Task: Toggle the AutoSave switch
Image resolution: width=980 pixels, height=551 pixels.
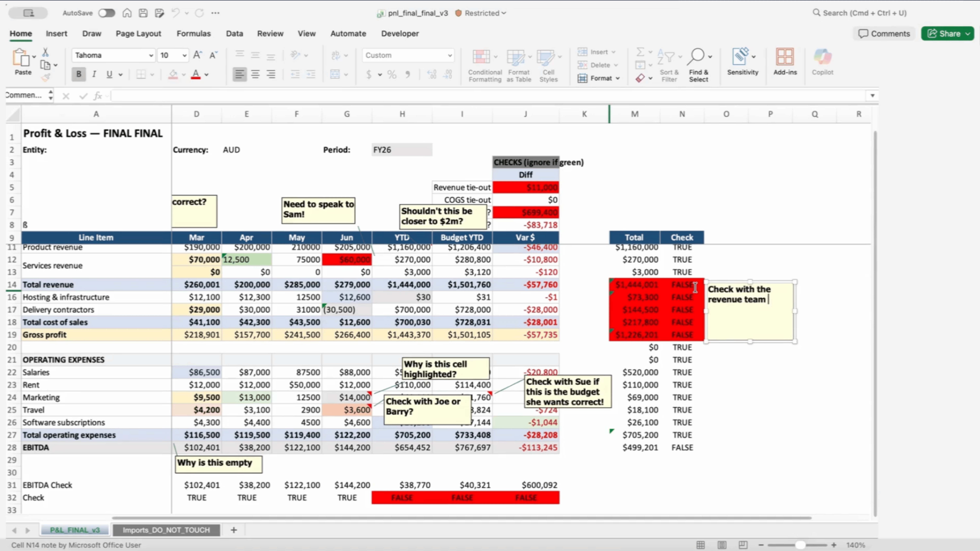Action: [106, 13]
